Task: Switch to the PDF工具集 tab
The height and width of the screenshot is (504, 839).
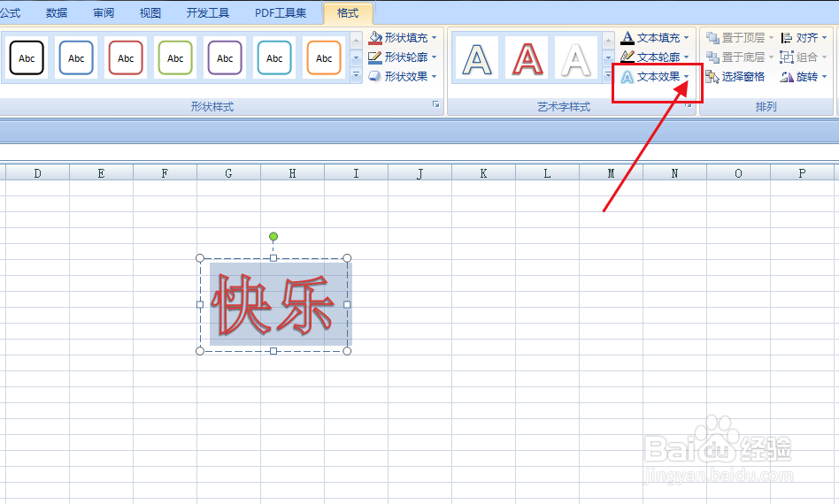Action: (x=281, y=13)
